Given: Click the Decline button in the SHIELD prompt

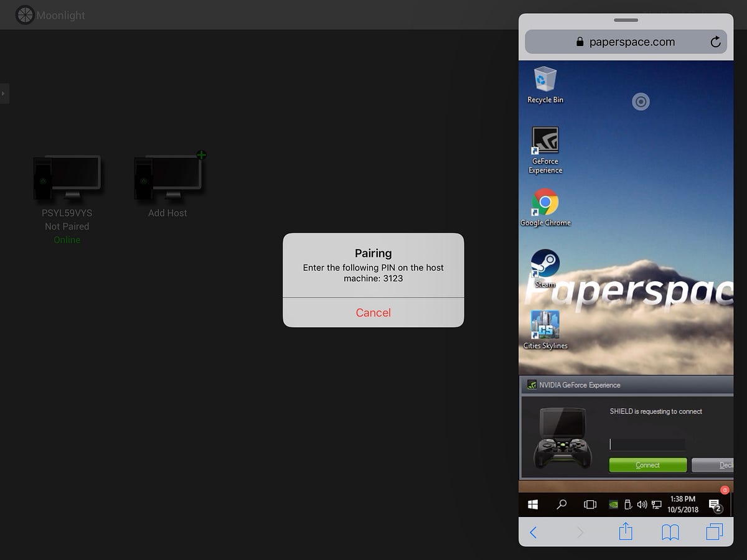Looking at the screenshot, I should (x=713, y=465).
